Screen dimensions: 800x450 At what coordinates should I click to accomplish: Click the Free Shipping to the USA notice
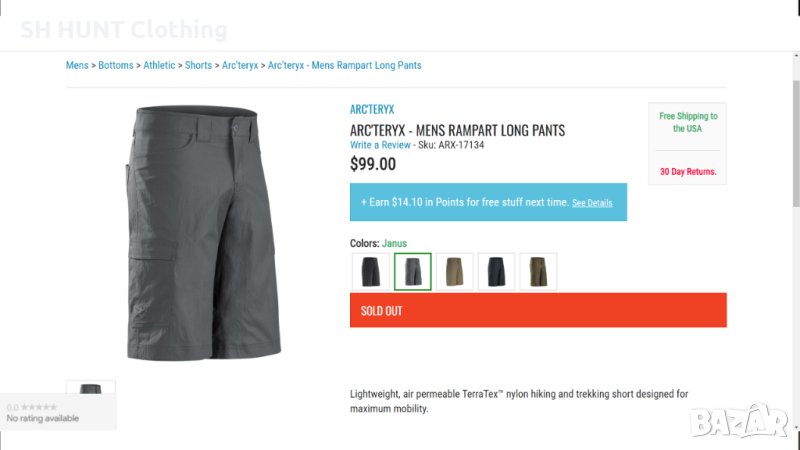[x=688, y=122]
